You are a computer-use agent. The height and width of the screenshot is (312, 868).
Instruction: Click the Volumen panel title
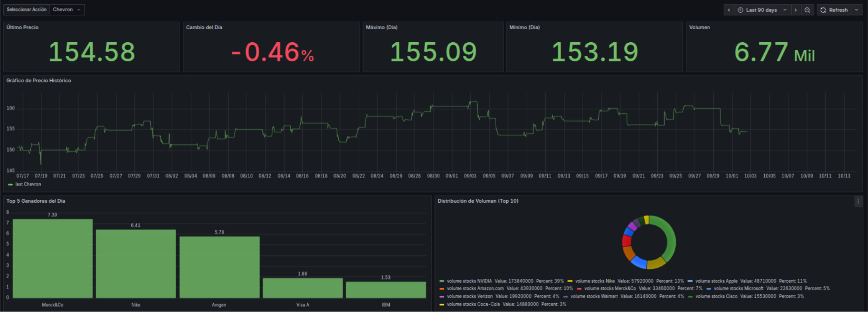pos(699,28)
